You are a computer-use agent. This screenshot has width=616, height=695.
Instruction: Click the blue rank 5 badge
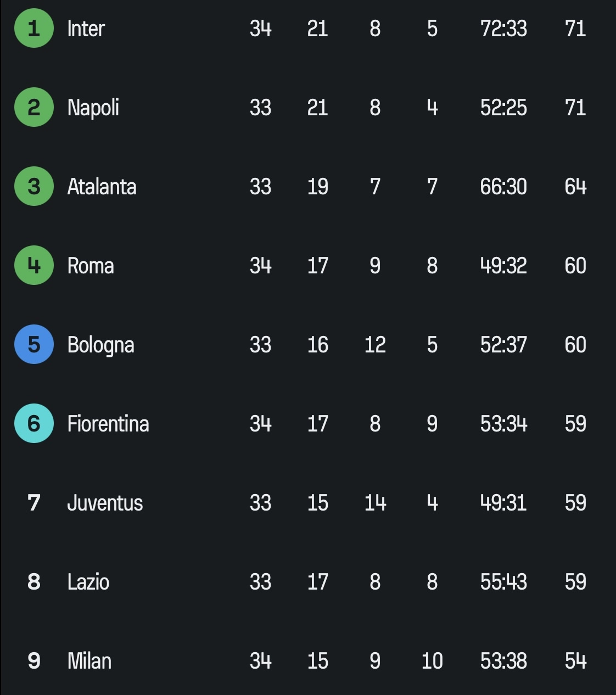coord(34,344)
